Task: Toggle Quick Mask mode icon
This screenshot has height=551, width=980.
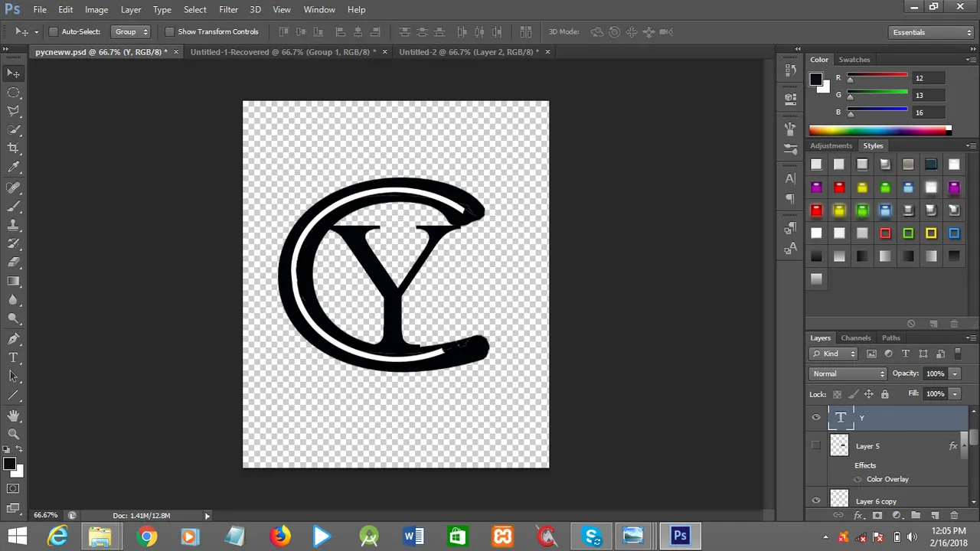Action: point(14,488)
